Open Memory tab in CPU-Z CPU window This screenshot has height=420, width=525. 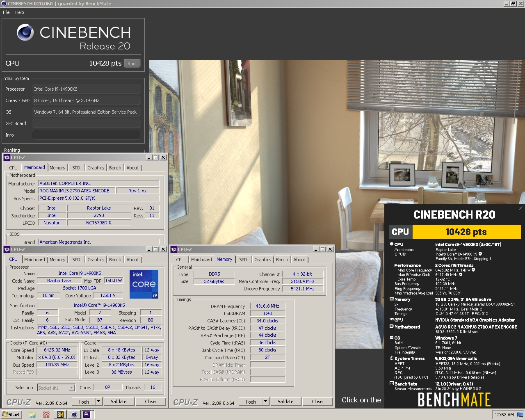click(x=57, y=260)
